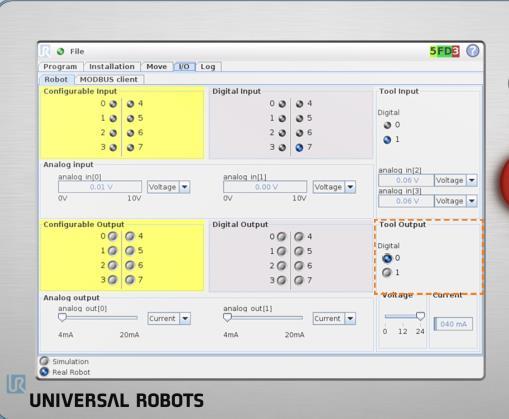Click Configurable Input 6 indicator
Image resolution: width=509 pixels, height=419 pixels.
(130, 133)
